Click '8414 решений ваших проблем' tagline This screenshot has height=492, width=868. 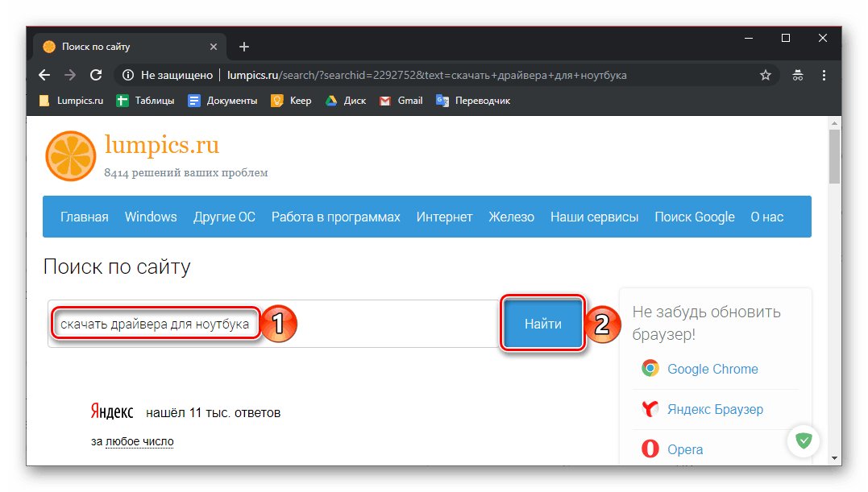click(186, 172)
